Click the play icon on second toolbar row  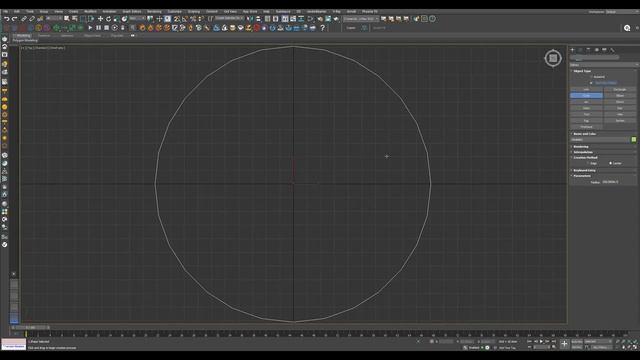90,28
